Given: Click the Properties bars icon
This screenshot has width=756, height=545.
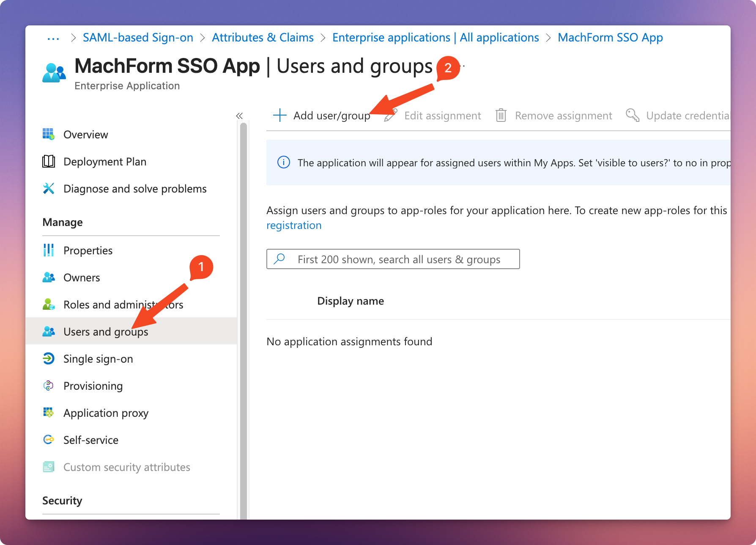Looking at the screenshot, I should point(49,250).
